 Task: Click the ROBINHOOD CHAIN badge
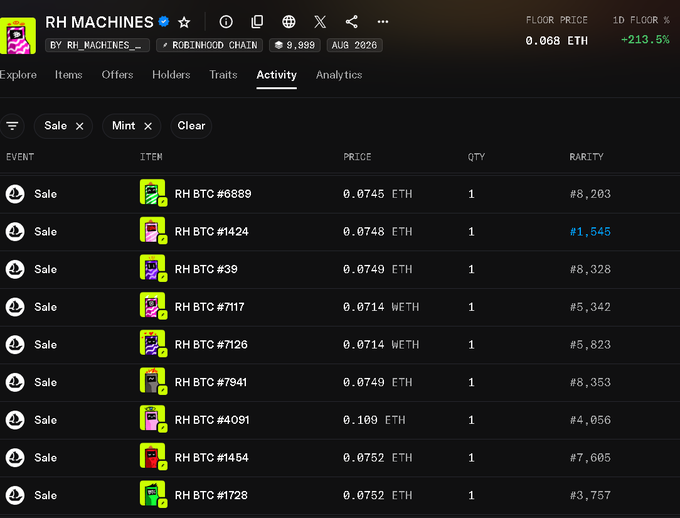[x=209, y=45]
